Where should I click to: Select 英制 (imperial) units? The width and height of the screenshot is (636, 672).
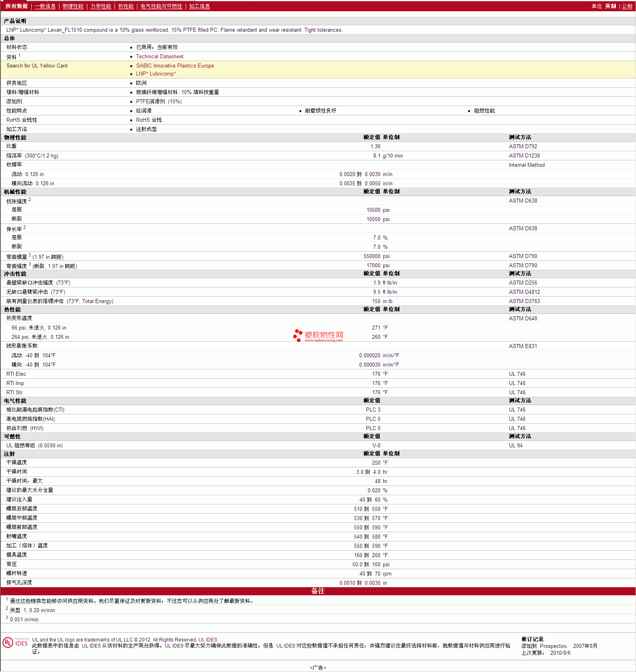pos(610,6)
